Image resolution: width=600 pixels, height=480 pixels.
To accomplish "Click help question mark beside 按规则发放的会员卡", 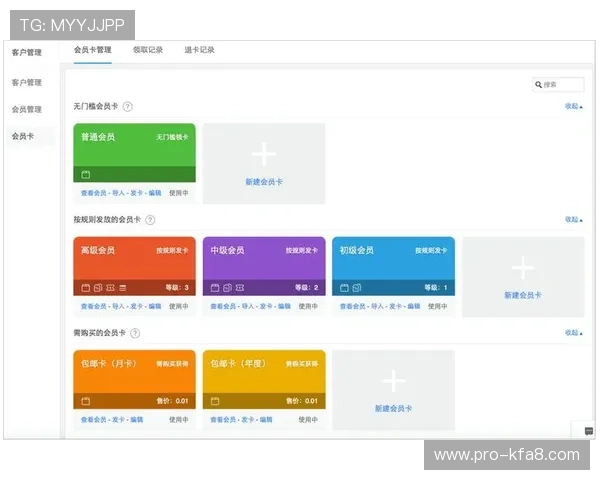I will [150, 220].
